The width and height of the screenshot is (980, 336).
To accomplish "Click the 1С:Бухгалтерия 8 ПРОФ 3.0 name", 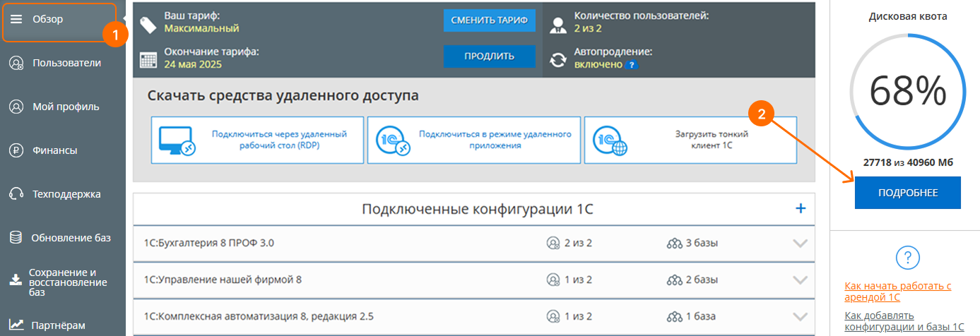I will (208, 244).
